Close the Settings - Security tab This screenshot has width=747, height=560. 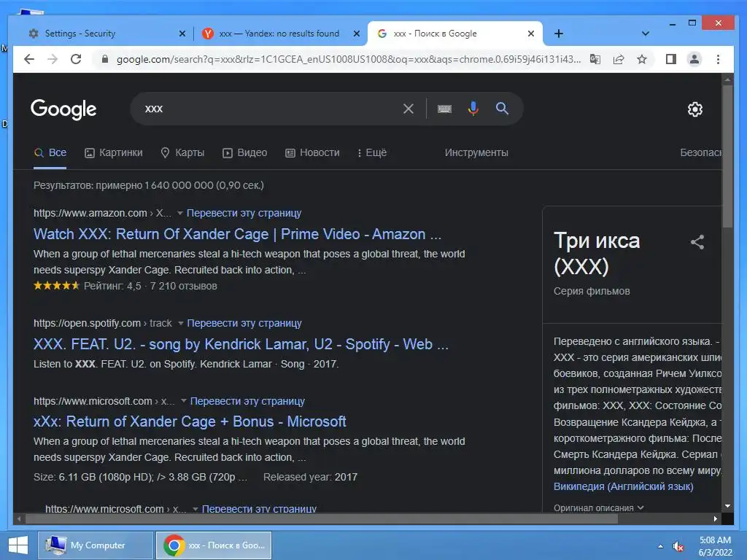click(182, 34)
